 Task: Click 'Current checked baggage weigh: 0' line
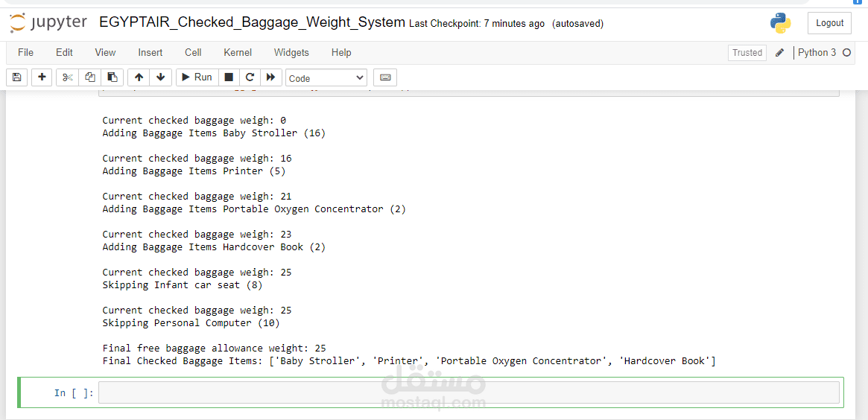(194, 120)
